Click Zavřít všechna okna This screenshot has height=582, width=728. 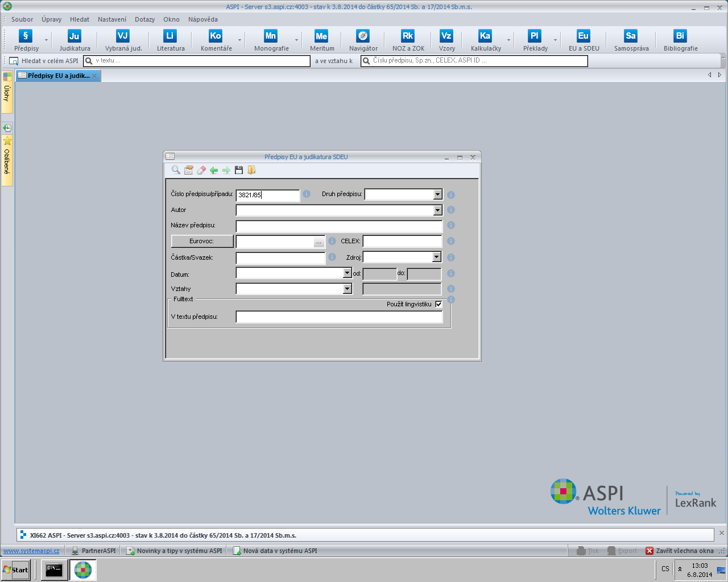pyautogui.click(x=680, y=551)
